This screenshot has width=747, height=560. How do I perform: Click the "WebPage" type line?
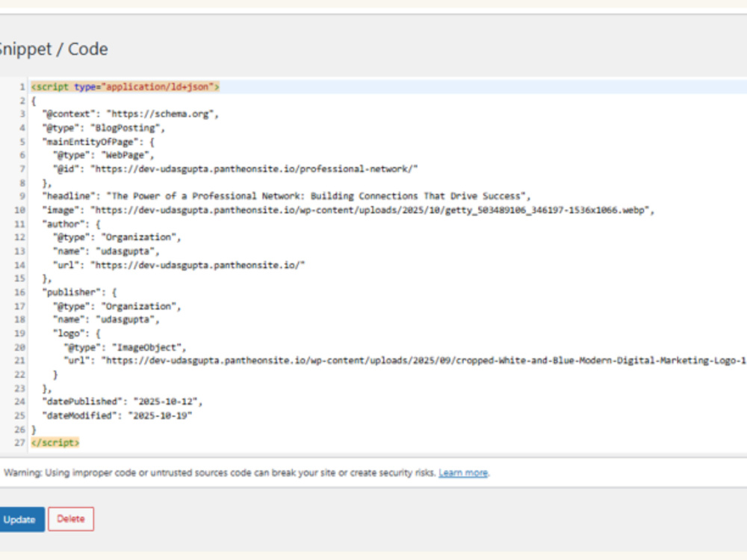coord(103,155)
